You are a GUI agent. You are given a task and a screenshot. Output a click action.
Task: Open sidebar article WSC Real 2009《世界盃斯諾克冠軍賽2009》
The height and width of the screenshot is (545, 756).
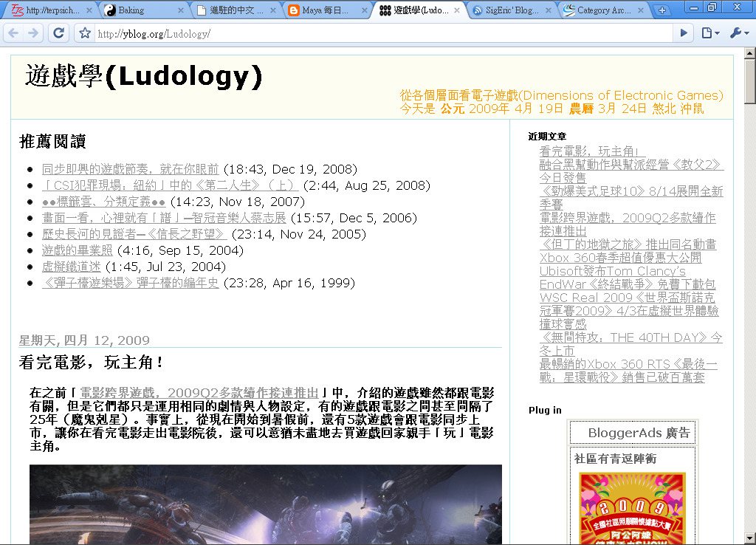pyautogui.click(x=629, y=311)
